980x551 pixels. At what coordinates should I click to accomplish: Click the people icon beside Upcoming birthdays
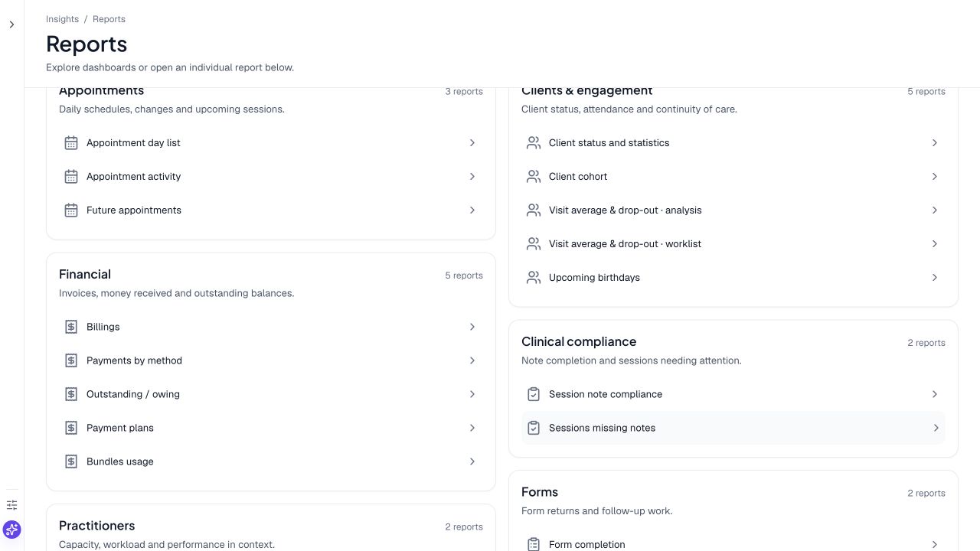534,278
